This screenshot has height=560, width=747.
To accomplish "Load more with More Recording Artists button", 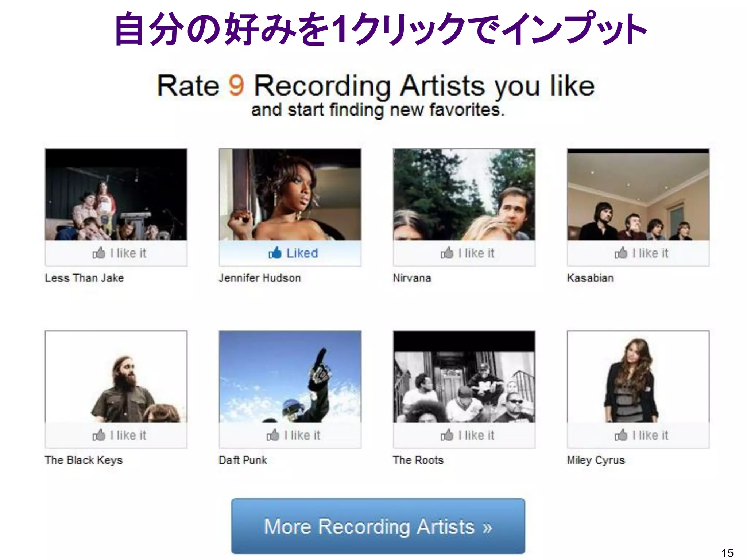I will (378, 526).
